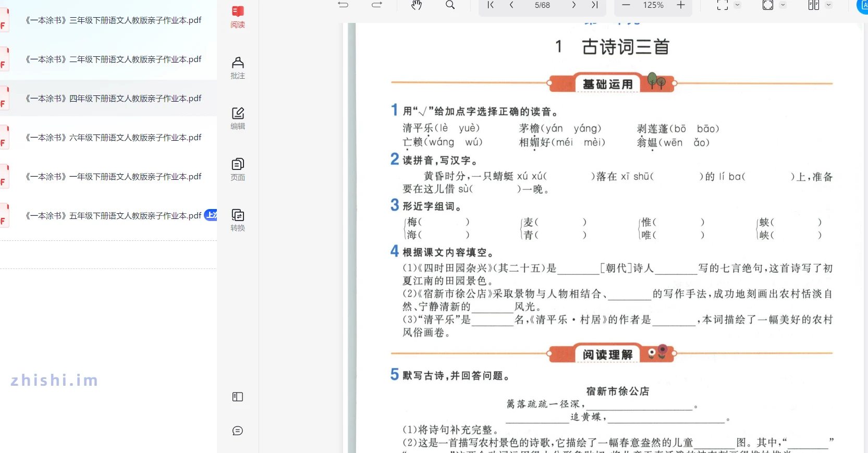Toggle the sidebar panel icon

coord(238,397)
